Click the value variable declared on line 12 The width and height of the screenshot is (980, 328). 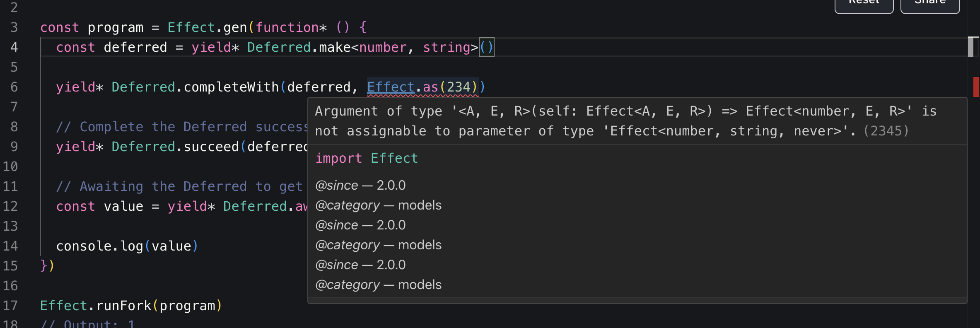(123, 206)
